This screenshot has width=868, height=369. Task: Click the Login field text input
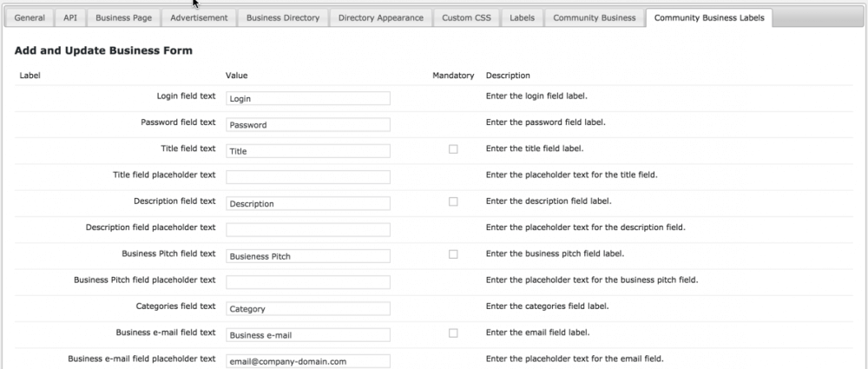(x=308, y=98)
